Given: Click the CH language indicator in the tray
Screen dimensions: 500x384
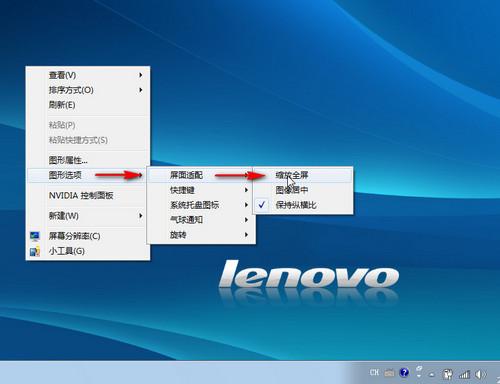Looking at the screenshot, I should [x=374, y=372].
